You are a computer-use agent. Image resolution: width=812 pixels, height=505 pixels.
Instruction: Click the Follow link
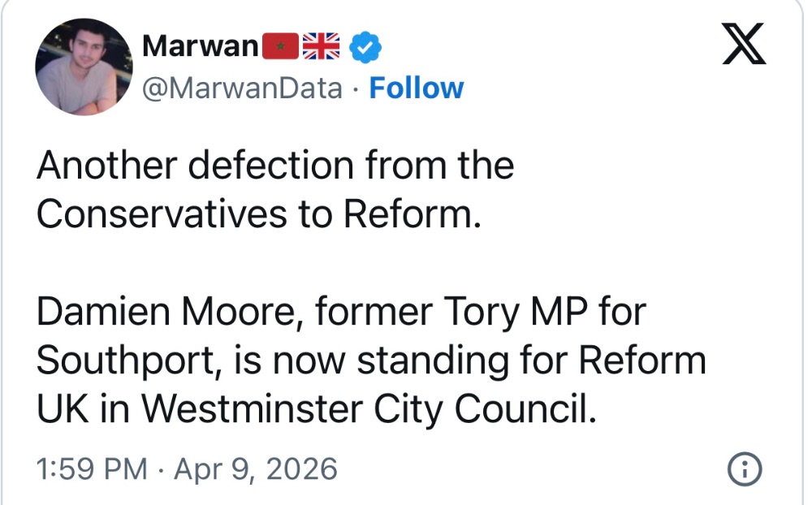click(416, 88)
